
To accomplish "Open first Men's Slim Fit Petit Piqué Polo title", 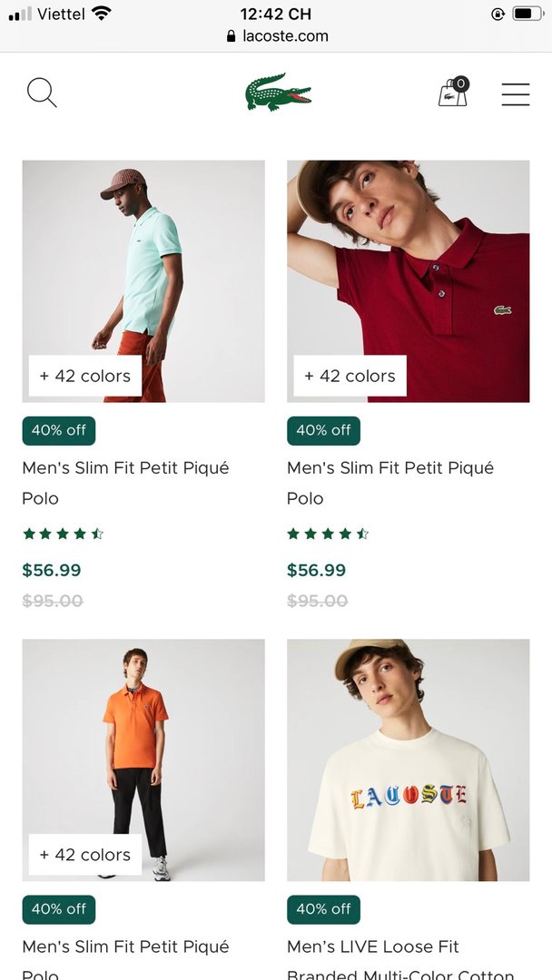I will point(125,482).
